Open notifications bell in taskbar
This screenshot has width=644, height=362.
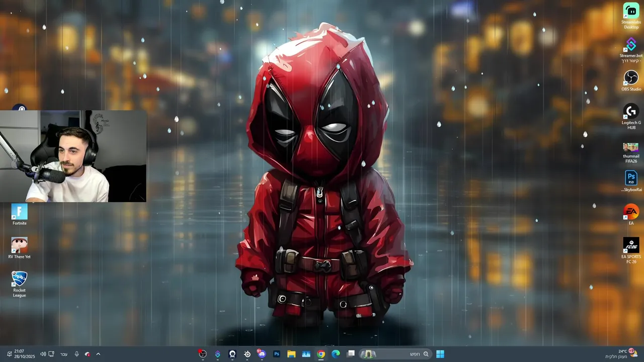(9, 354)
